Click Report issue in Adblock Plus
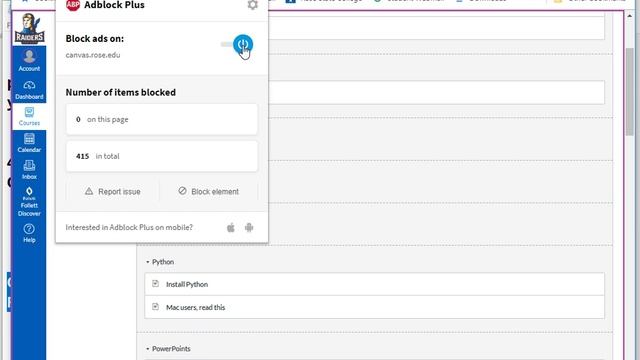 [113, 191]
